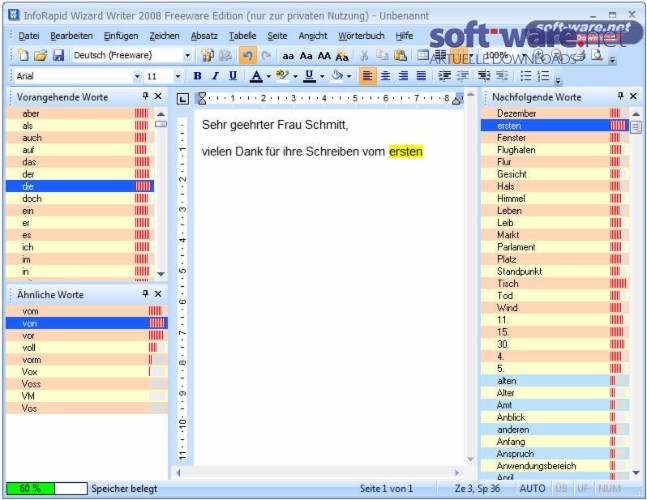Open the Absatz menu
Image resolution: width=647 pixels, height=500 pixels.
coord(204,36)
